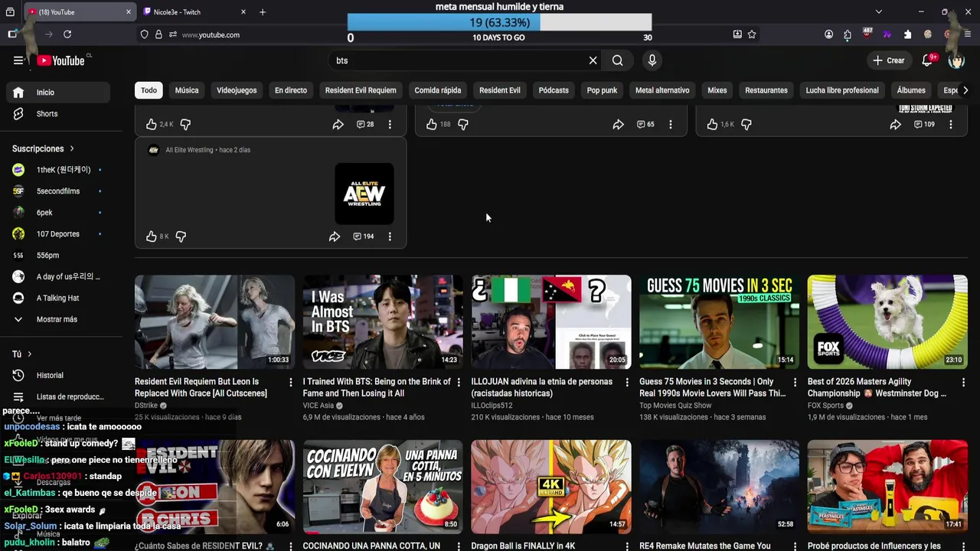This screenshot has height=551, width=980.
Task: Bookmark this page with the star icon
Action: (752, 34)
